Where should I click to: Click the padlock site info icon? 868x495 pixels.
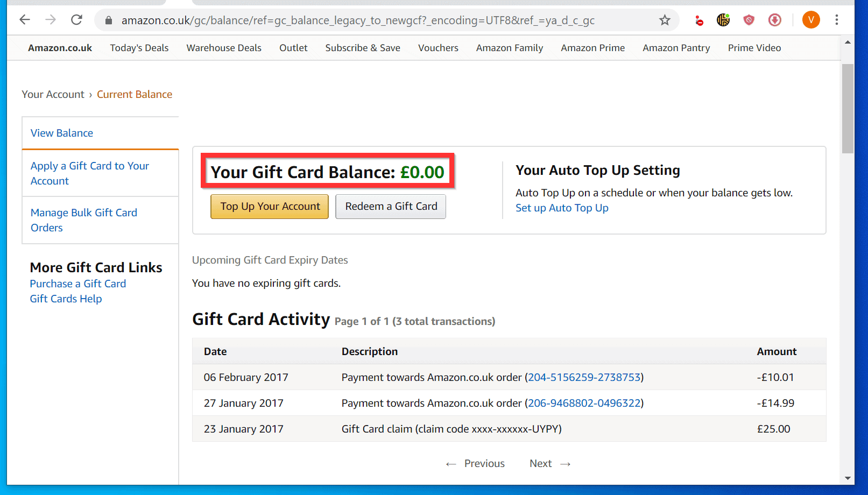pyautogui.click(x=109, y=20)
